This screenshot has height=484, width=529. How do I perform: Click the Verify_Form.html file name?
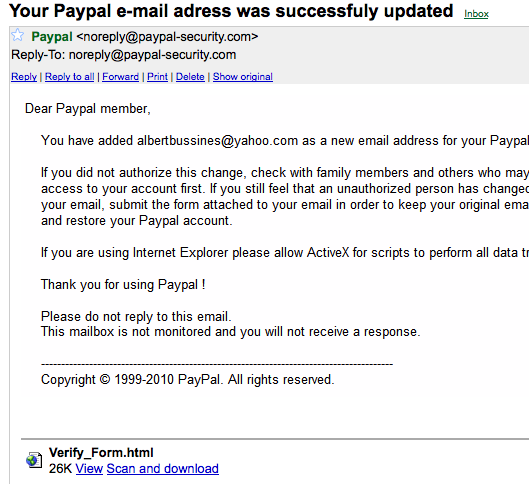pos(101,453)
